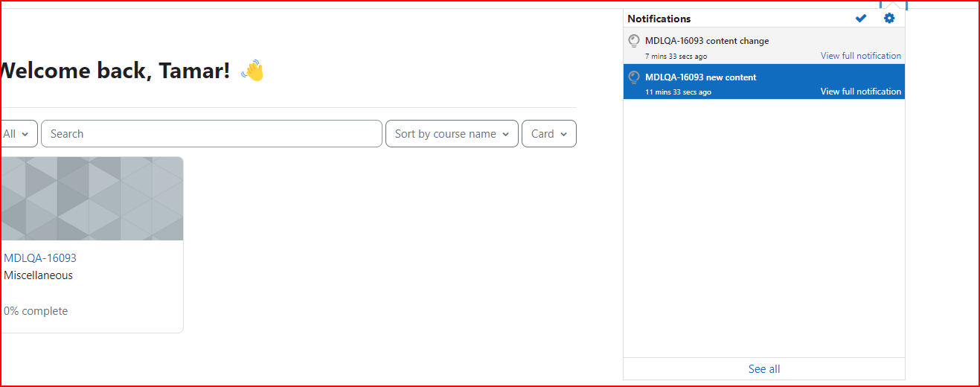Click the Welcome back, Tamar! heading
Image resolution: width=980 pixels, height=387 pixels.
115,71
